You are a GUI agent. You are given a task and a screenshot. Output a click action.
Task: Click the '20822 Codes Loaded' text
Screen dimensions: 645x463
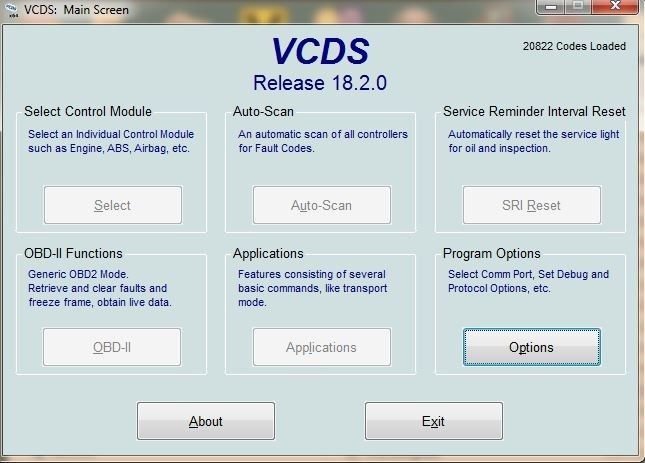coord(574,46)
